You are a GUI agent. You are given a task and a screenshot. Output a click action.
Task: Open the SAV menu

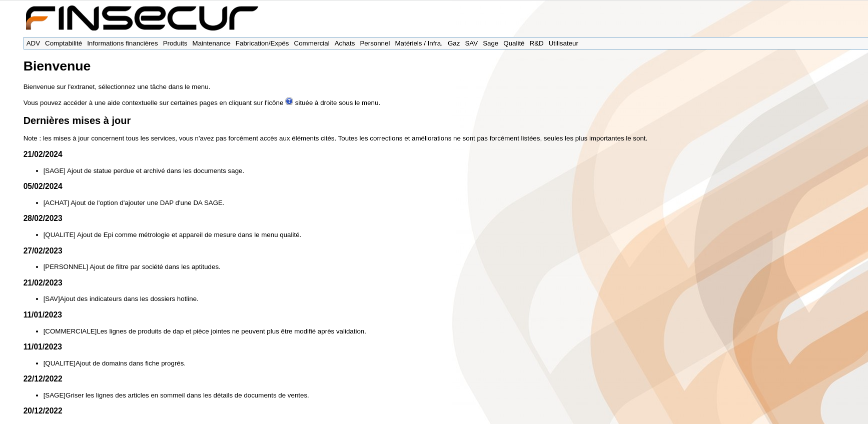point(471,43)
